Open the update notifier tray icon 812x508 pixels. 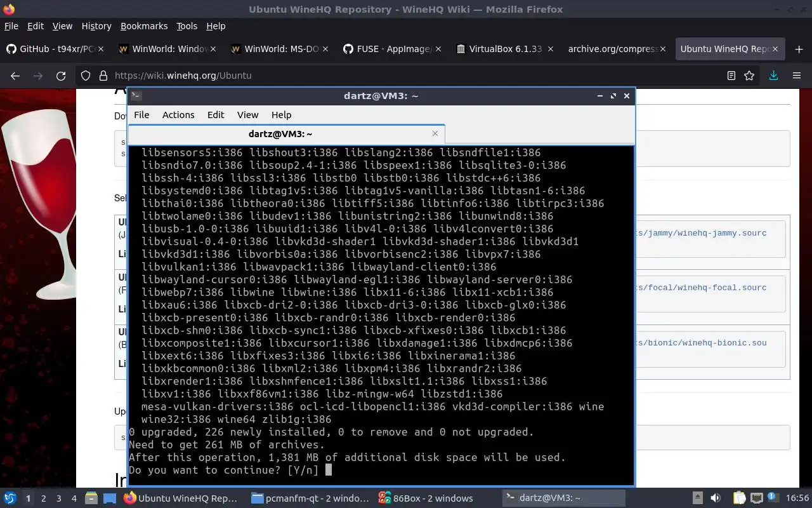click(773, 498)
